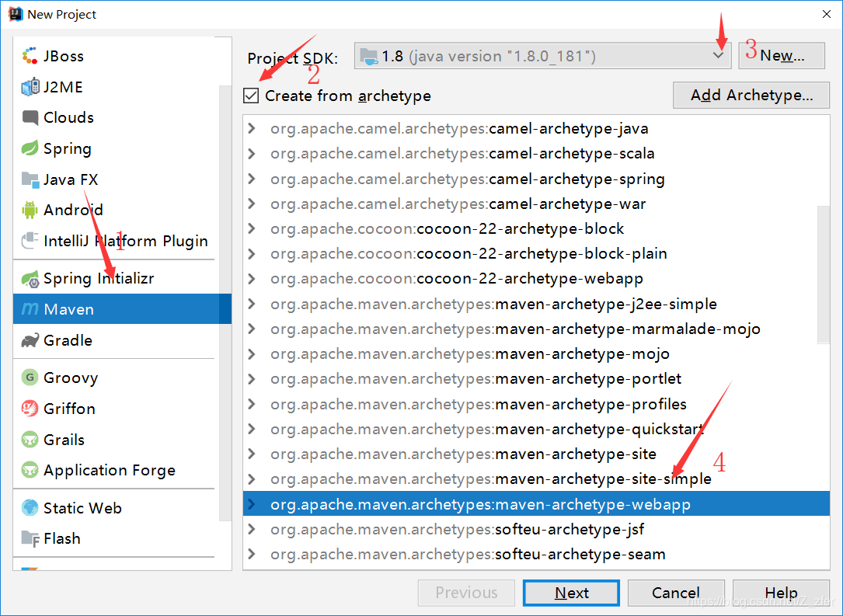Select camel-archetype-war row

coord(536,204)
